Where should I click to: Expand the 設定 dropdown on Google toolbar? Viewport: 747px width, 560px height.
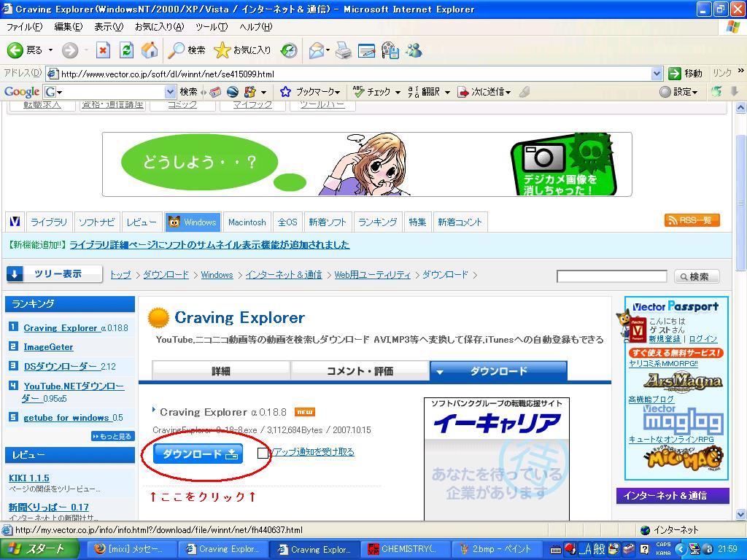(694, 92)
